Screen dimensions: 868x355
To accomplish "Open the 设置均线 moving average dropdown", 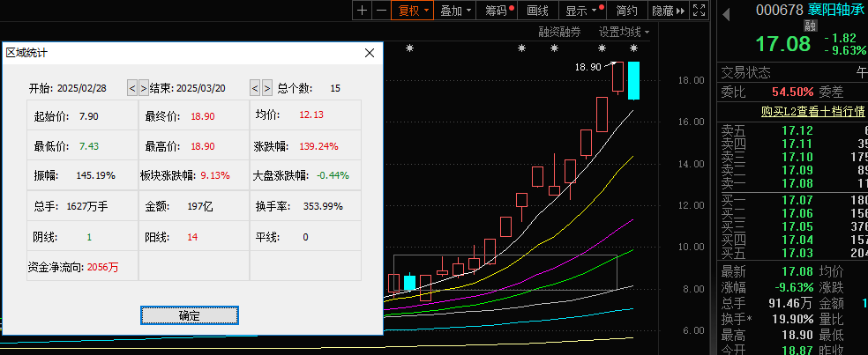I will [624, 32].
